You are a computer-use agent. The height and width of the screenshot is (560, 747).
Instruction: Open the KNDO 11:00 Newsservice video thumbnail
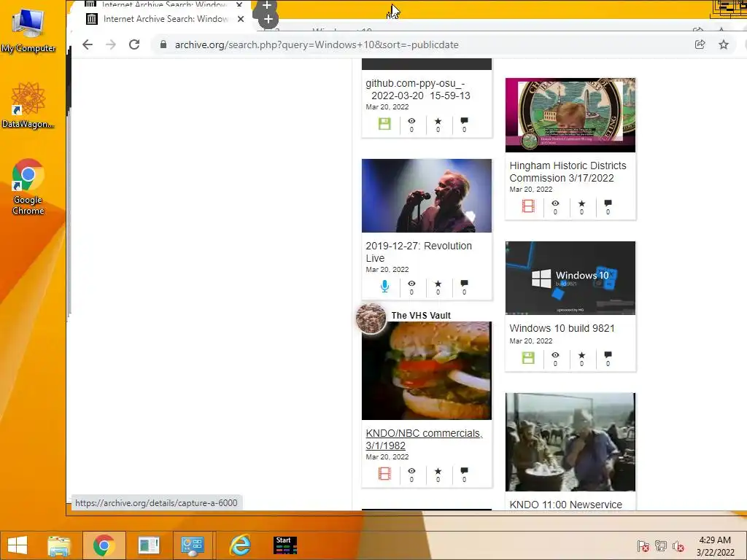pyautogui.click(x=570, y=442)
